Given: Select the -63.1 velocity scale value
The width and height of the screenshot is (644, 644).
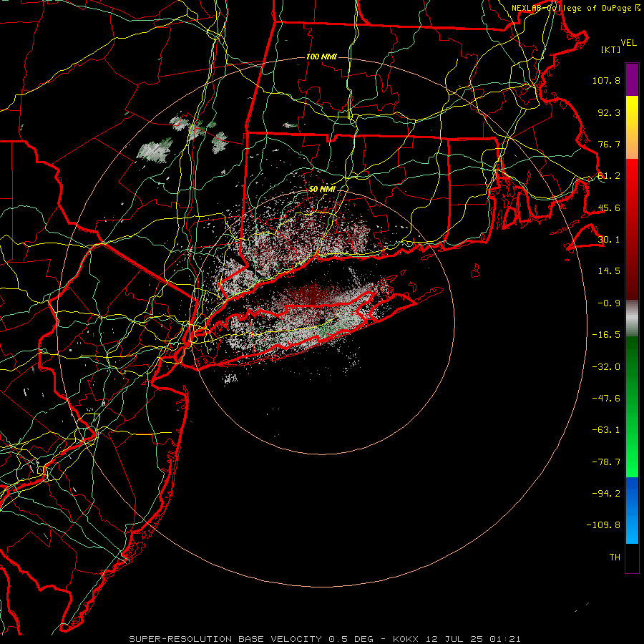Looking at the screenshot, I should tap(606, 430).
